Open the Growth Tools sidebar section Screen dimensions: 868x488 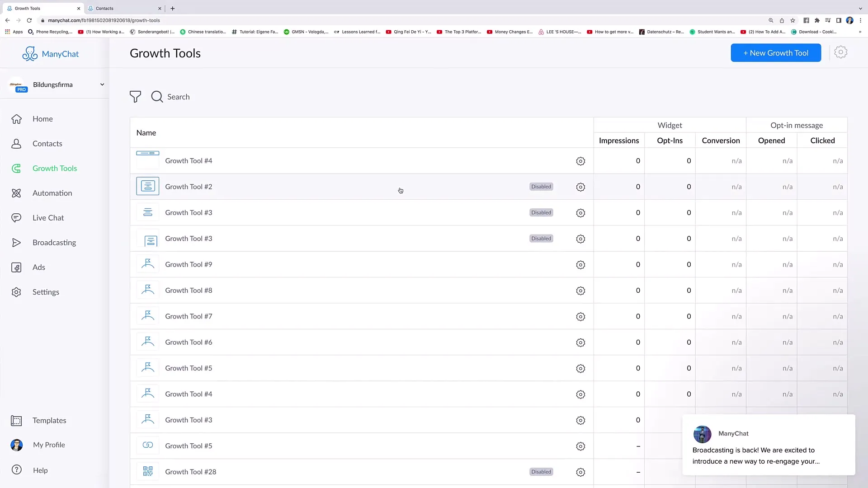(x=55, y=168)
